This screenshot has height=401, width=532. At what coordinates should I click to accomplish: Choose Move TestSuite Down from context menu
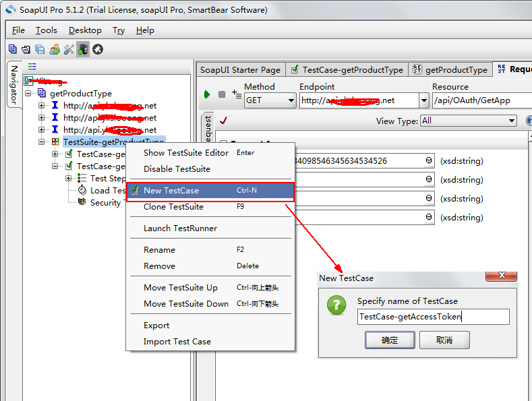[x=210, y=304]
